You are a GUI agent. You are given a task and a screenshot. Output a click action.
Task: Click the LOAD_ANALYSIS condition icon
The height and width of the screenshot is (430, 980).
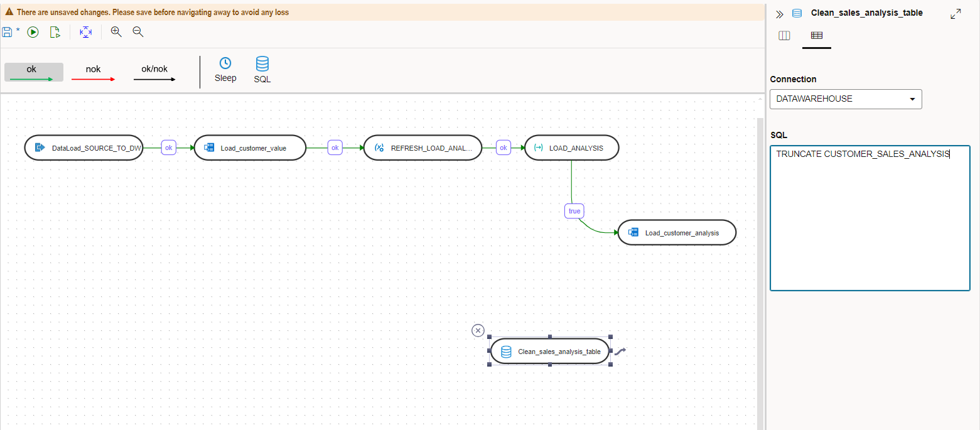(538, 148)
